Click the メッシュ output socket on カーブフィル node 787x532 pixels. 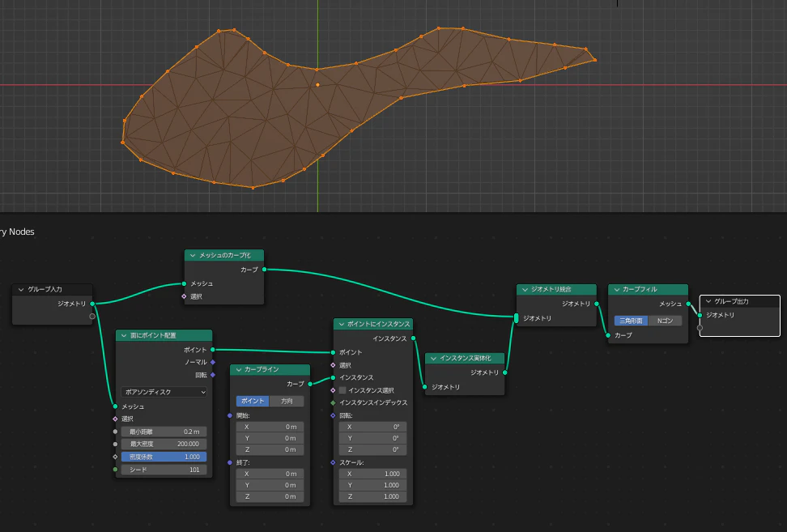click(x=688, y=304)
